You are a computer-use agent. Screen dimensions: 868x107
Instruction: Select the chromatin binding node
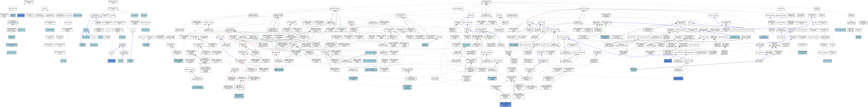78,15
